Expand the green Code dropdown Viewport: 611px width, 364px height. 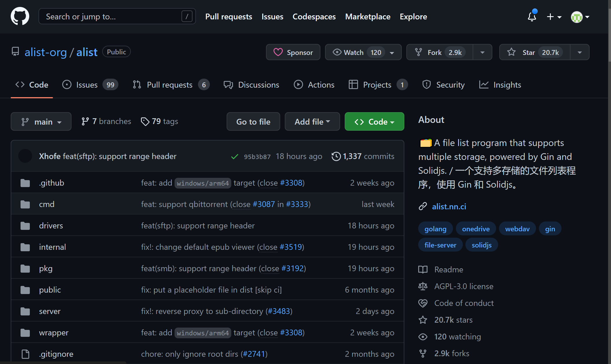[x=374, y=122]
